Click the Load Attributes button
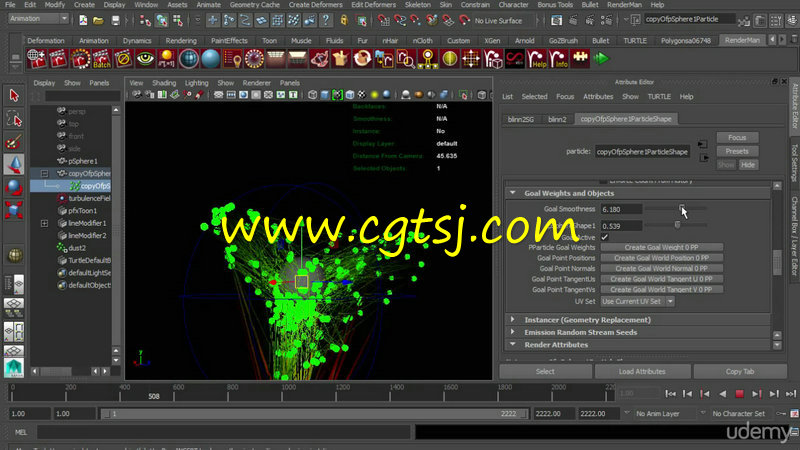This screenshot has width=800, height=450. tap(642, 371)
